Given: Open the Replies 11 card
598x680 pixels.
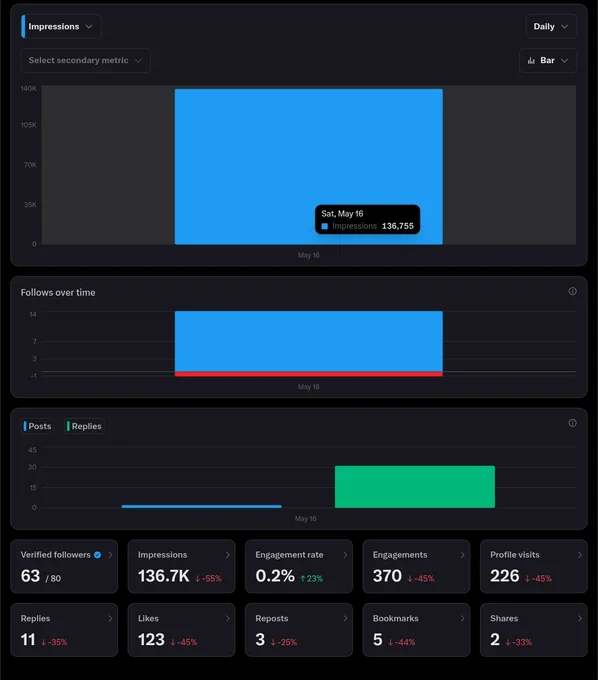Looking at the screenshot, I should pyautogui.click(x=64, y=630).
